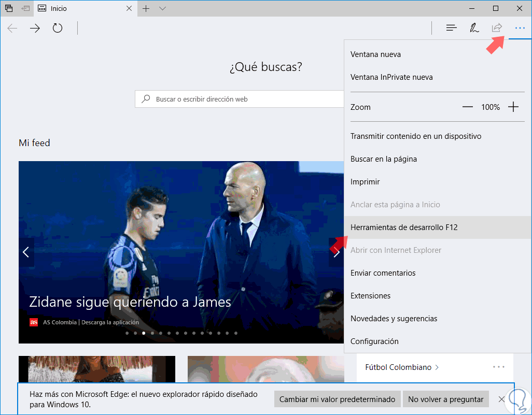Image resolution: width=532 pixels, height=415 pixels.
Task: Dismiss the Microsoft Edge notification bar
Action: pos(501,399)
